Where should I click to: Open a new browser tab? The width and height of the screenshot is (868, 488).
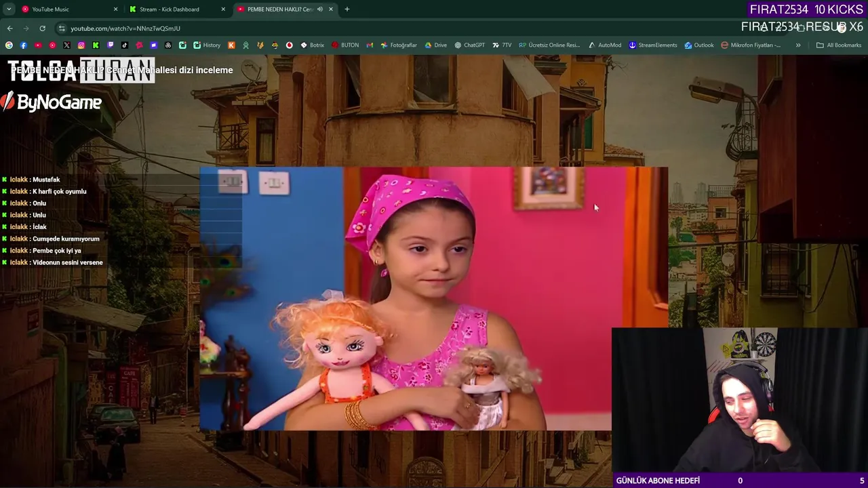347,9
